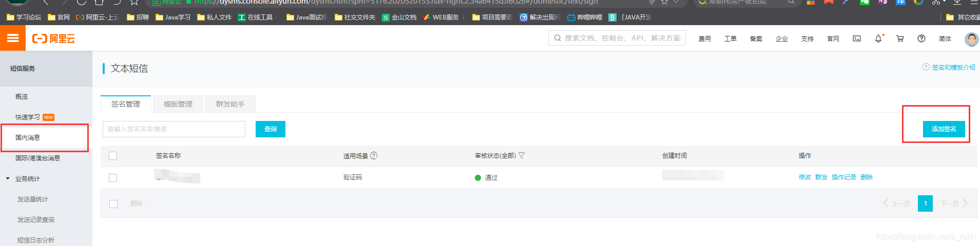This screenshot has width=980, height=246.
Task: Switch to the 群发助手 tab
Action: click(x=230, y=104)
